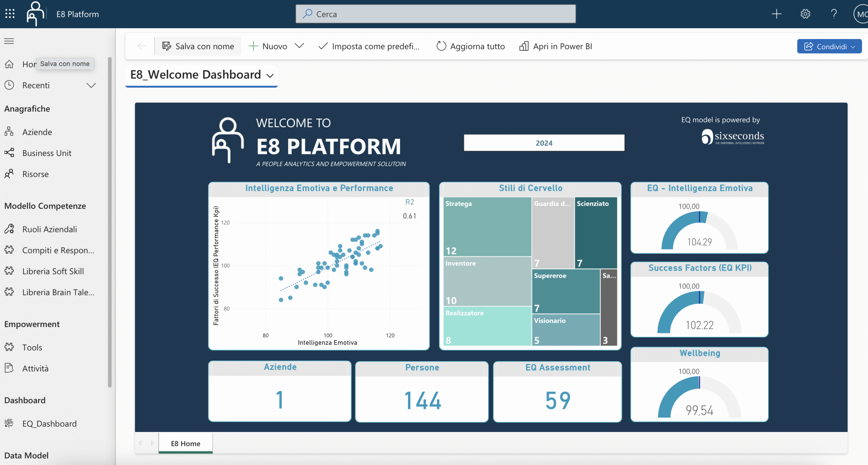
Task: Open the 2024 year slicer
Action: (x=544, y=143)
